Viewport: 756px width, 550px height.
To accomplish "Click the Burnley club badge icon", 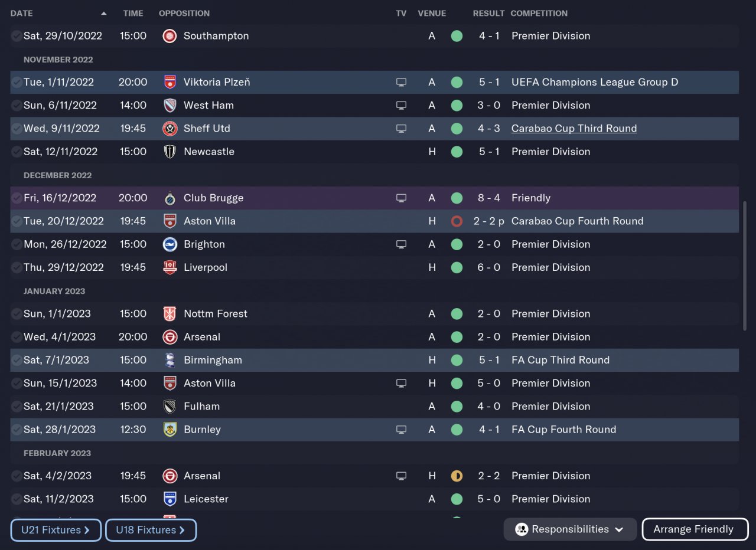I will (x=170, y=430).
